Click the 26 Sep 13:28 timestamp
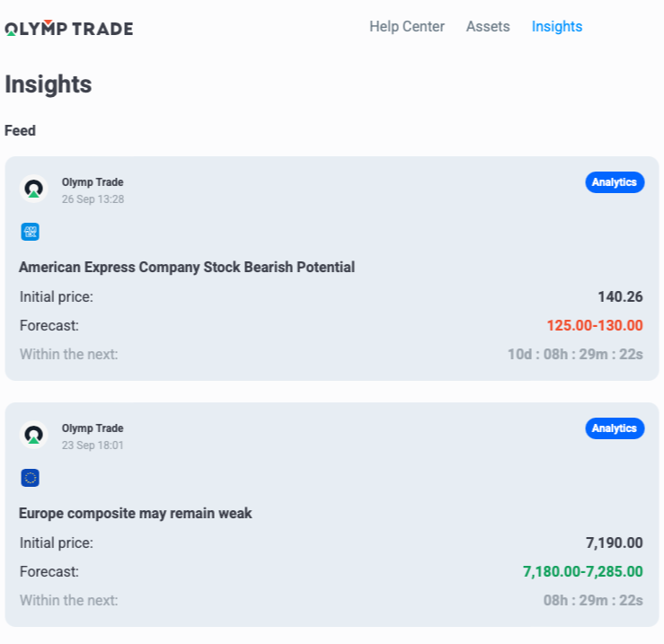The height and width of the screenshot is (644, 664). (93, 199)
